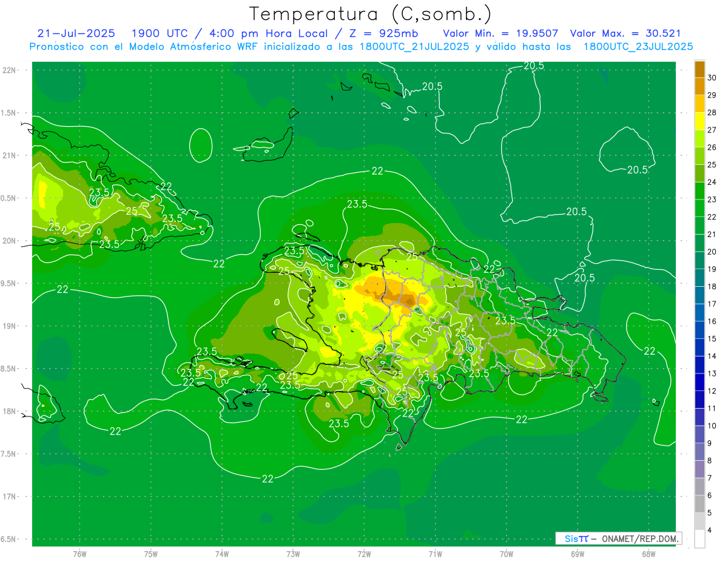
Task: Click the '69W' longitude axis label
Action: point(578,554)
